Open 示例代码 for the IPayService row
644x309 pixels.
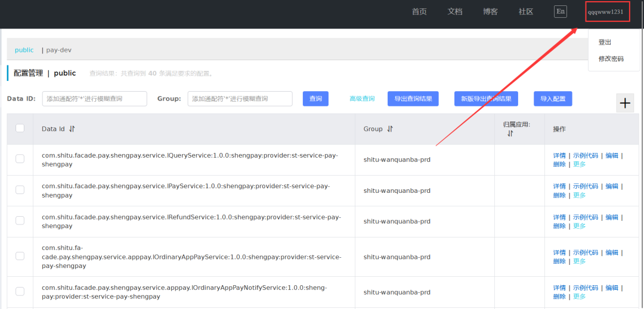pos(586,186)
